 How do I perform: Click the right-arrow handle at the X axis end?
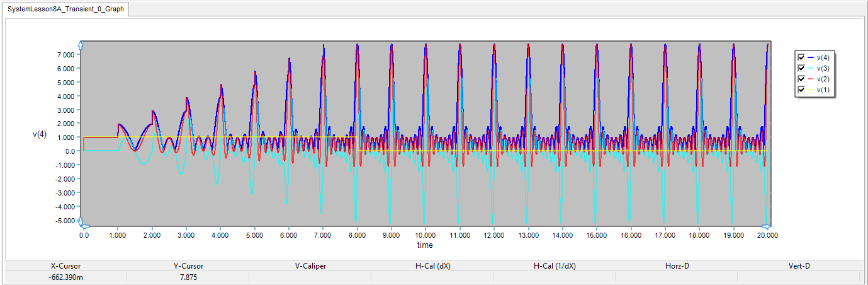[766, 226]
